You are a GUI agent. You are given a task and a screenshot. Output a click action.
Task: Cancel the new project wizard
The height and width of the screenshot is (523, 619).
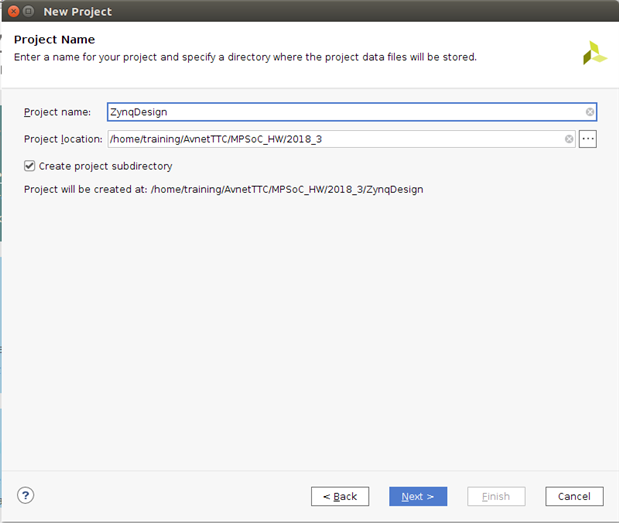pyautogui.click(x=574, y=496)
